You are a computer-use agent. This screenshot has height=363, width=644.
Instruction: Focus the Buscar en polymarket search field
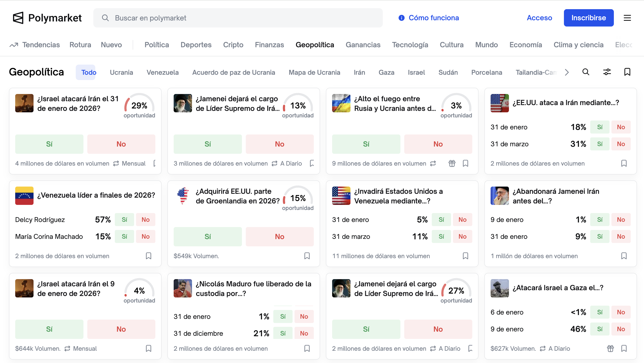click(x=238, y=18)
